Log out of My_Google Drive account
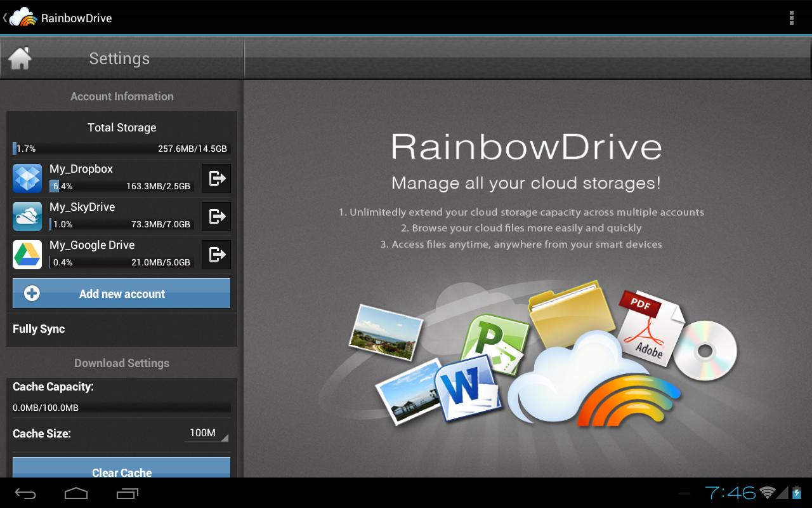This screenshot has width=812, height=508. [216, 255]
